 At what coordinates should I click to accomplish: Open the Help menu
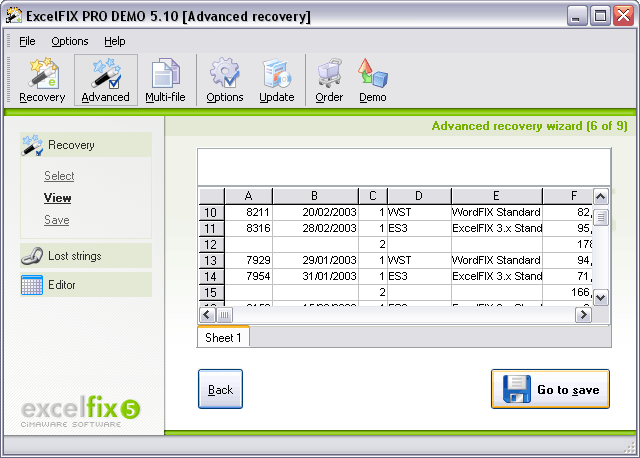(x=115, y=41)
